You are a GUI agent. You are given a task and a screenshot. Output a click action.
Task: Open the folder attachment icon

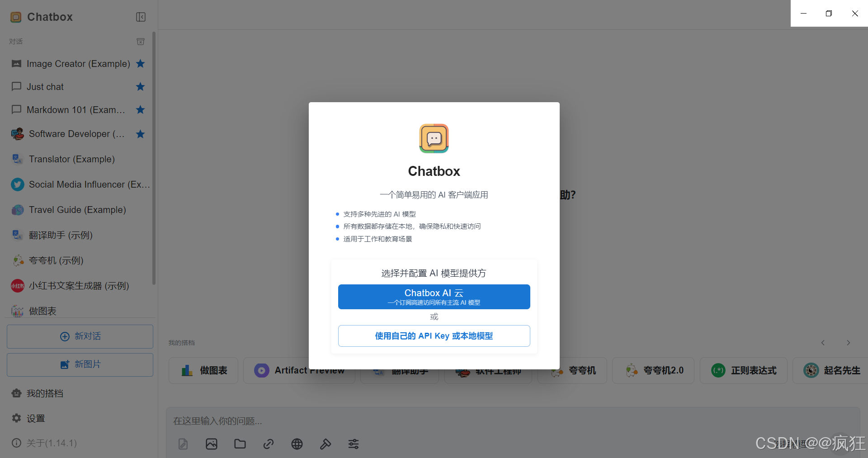coord(240,444)
